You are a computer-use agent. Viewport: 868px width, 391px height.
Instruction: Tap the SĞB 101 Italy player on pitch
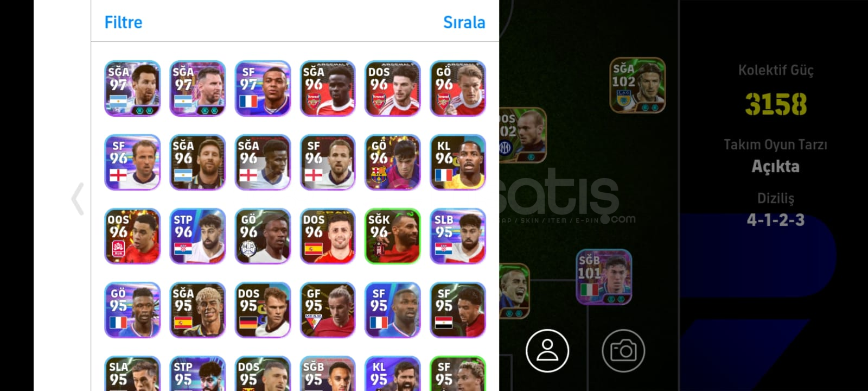[x=604, y=277]
